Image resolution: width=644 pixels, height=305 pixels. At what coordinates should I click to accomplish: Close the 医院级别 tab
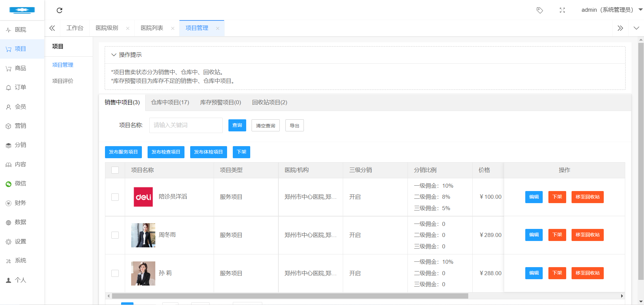128,28
